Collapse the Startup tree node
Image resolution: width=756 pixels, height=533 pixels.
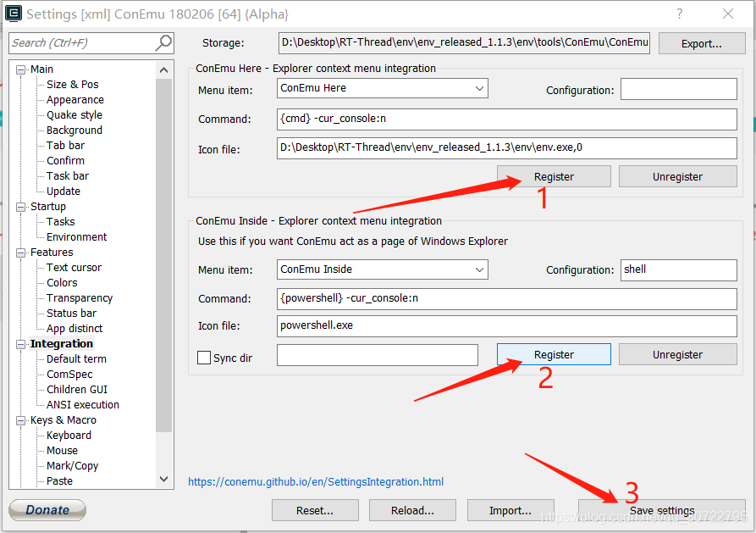20,207
